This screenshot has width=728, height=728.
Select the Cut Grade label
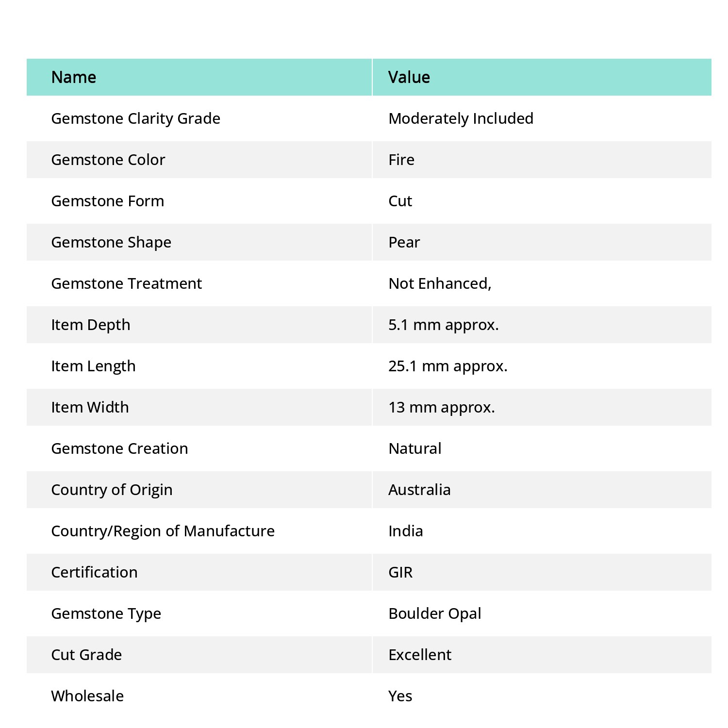[86, 655]
